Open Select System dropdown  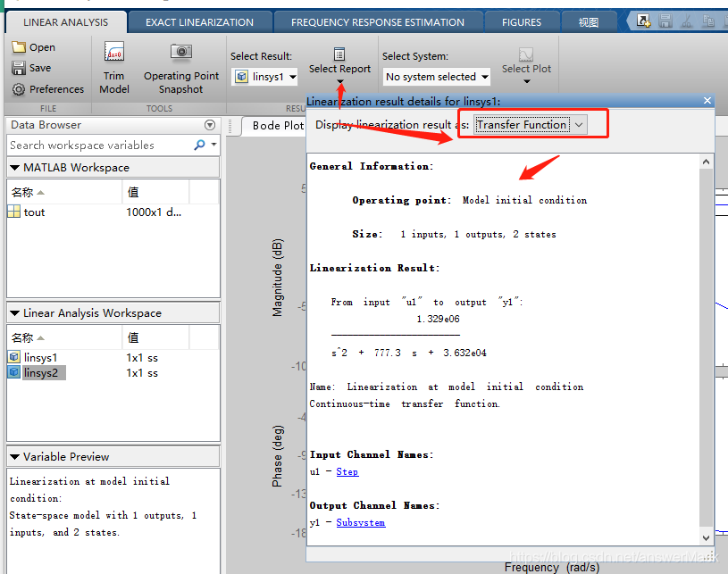(x=437, y=77)
